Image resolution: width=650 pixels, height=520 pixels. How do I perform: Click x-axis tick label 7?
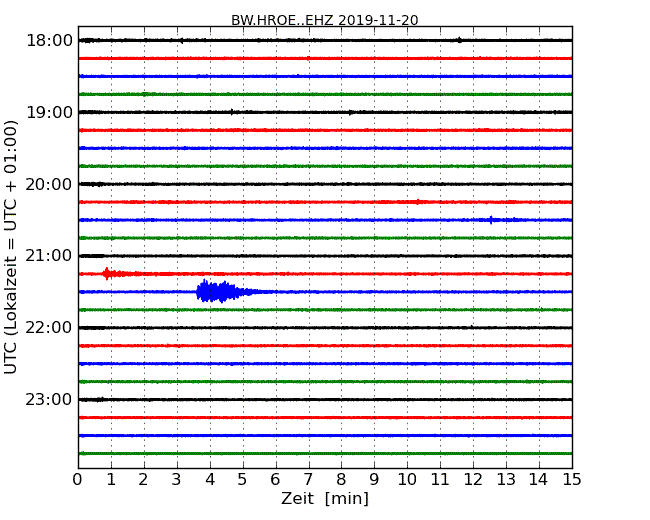click(x=308, y=479)
